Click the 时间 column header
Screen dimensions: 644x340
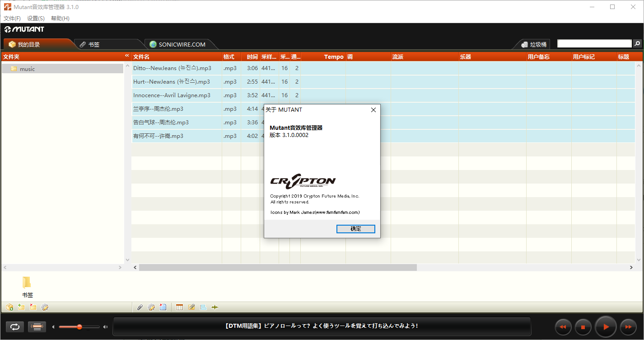pos(251,57)
